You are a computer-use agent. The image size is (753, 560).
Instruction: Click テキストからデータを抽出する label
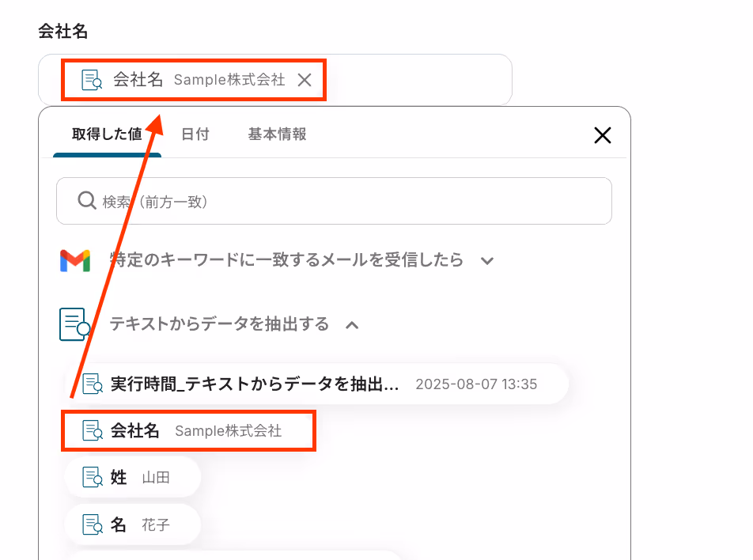[x=219, y=324]
